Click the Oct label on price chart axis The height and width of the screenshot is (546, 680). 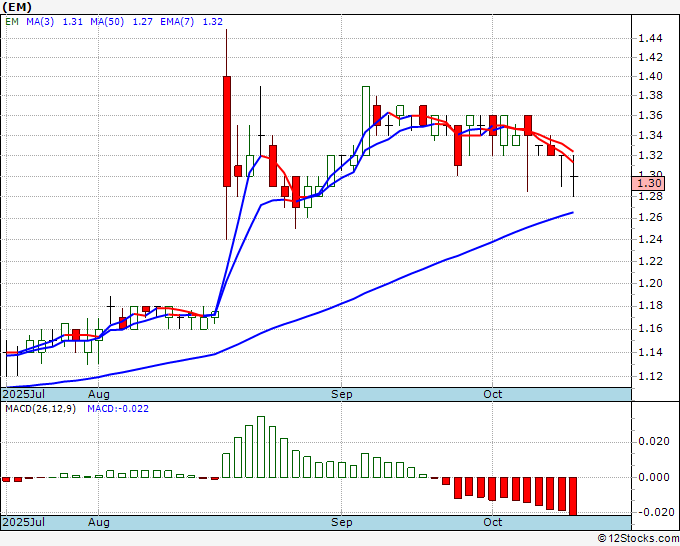pos(493,394)
